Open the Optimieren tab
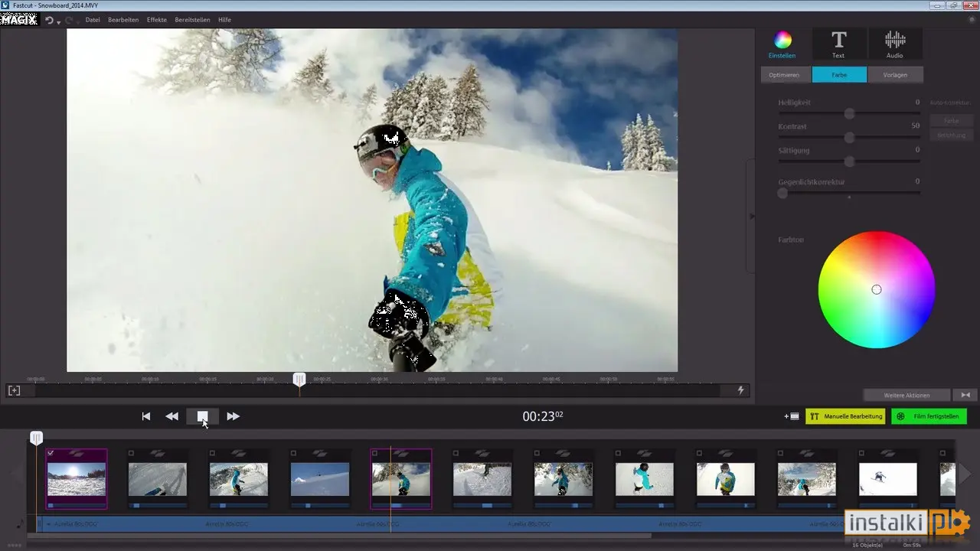Screen dimensions: 980x551 [784, 75]
